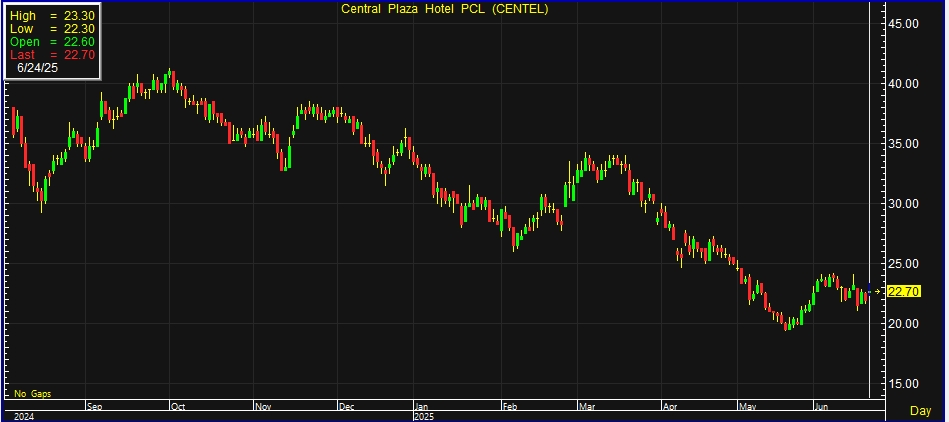Click the 30.00 price axis label

point(904,204)
